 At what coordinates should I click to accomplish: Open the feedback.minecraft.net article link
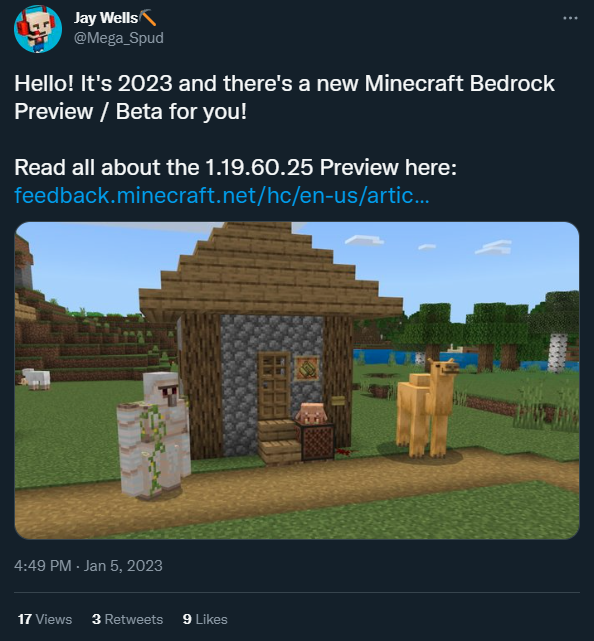pos(222,195)
